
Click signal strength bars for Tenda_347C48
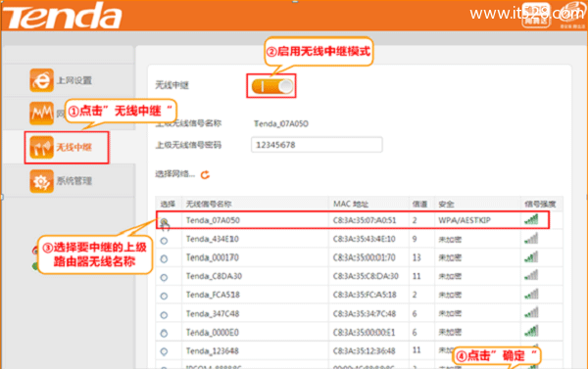coord(531,313)
